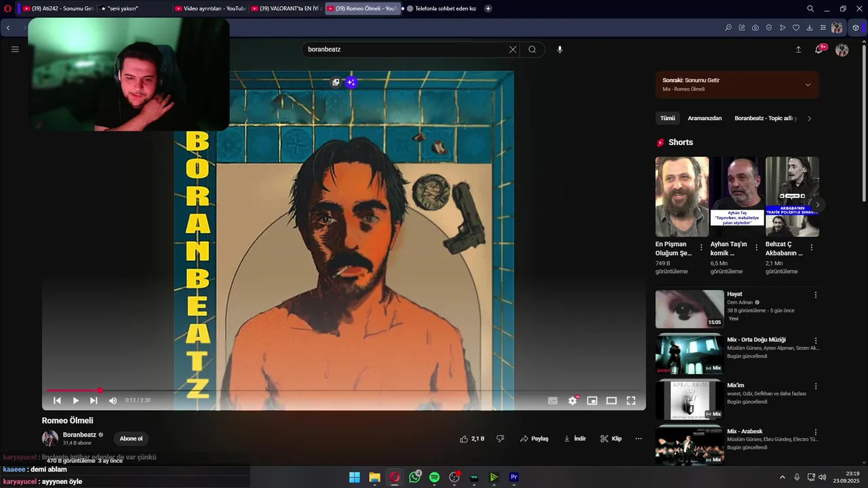Open YouTube notifications bell
Screen dimensions: 868x488
tap(819, 49)
